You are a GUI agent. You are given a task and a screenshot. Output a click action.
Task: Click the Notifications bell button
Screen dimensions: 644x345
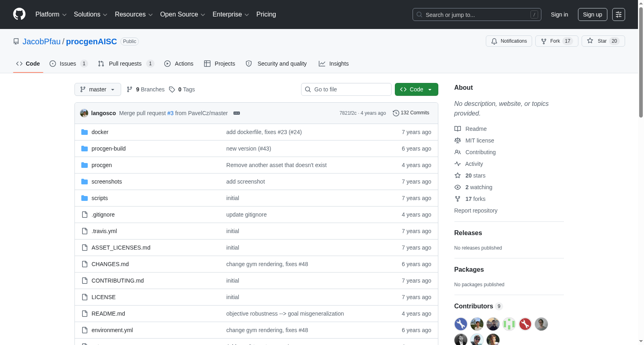[509, 41]
